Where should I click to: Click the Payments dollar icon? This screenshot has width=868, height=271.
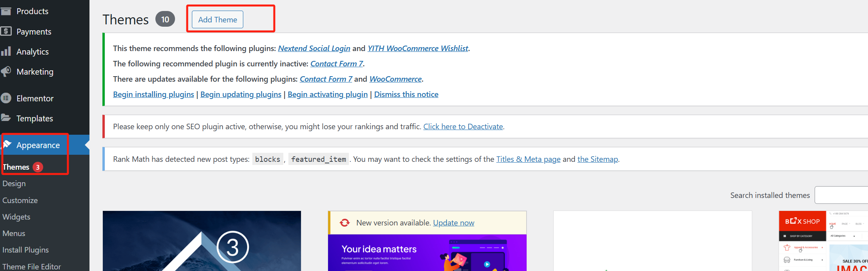tap(6, 31)
